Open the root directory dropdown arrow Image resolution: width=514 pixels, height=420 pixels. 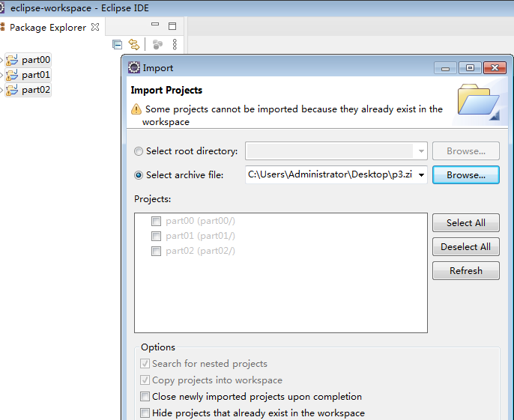click(x=421, y=151)
